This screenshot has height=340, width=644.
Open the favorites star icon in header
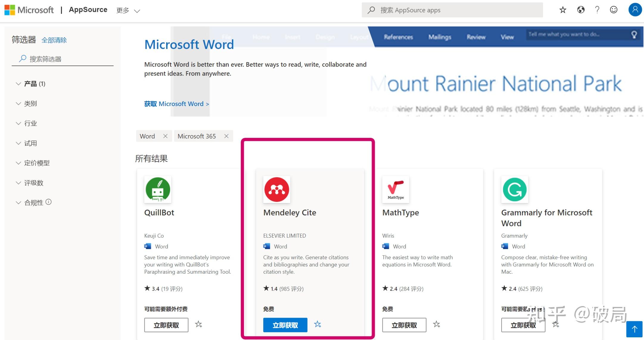563,10
